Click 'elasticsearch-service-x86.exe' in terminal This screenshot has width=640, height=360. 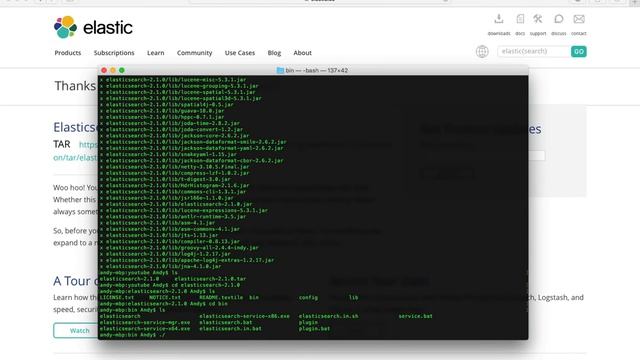coord(244,316)
